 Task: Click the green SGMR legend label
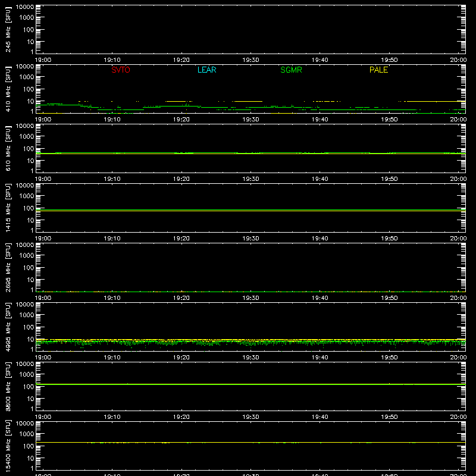(x=291, y=70)
